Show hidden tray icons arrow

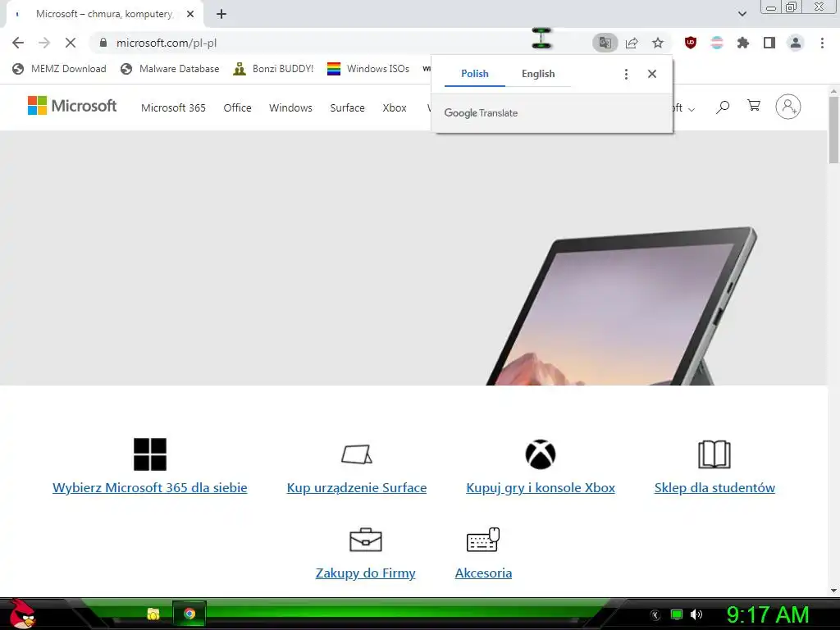point(655,615)
